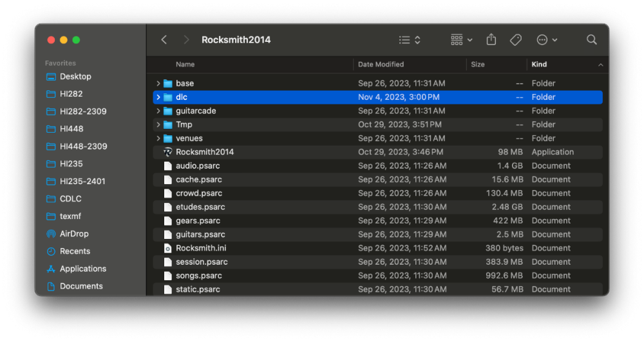Open Applications in the sidebar

pos(82,269)
